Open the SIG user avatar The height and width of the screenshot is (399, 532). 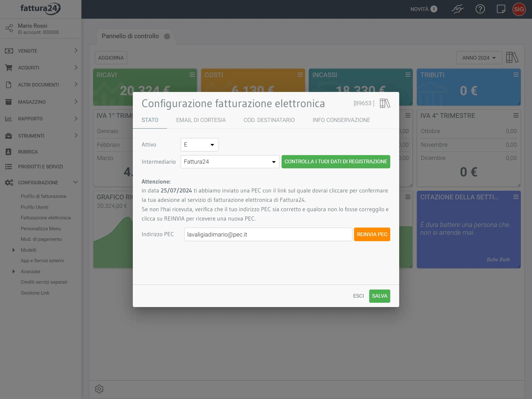pyautogui.click(x=519, y=9)
